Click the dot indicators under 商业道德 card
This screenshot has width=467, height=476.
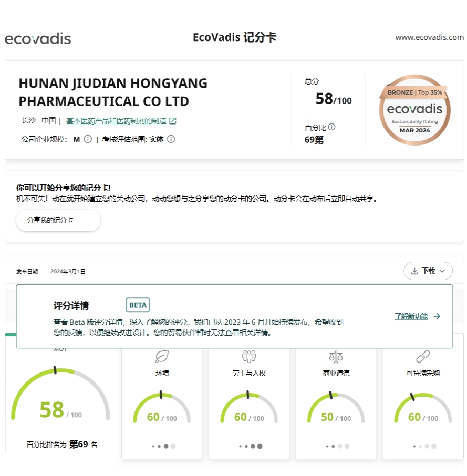(338, 446)
